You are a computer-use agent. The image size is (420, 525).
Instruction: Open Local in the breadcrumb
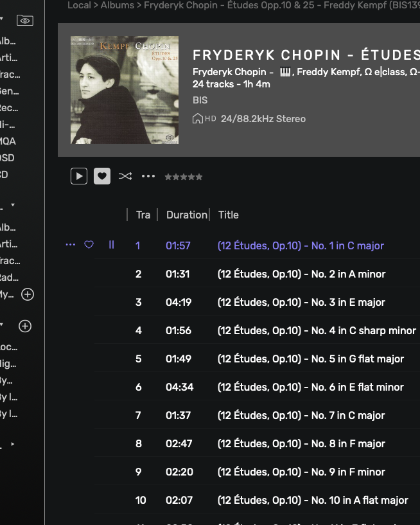tap(79, 5)
